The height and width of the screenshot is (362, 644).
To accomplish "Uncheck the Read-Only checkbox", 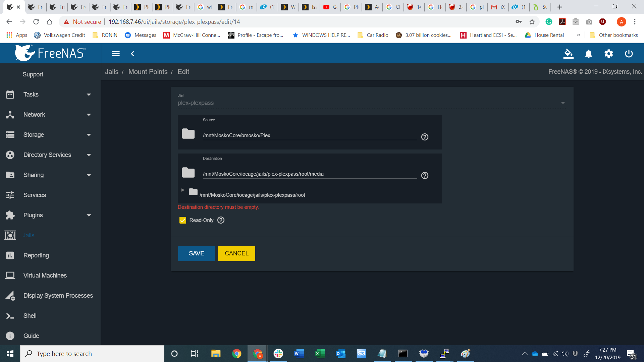I will pyautogui.click(x=183, y=220).
